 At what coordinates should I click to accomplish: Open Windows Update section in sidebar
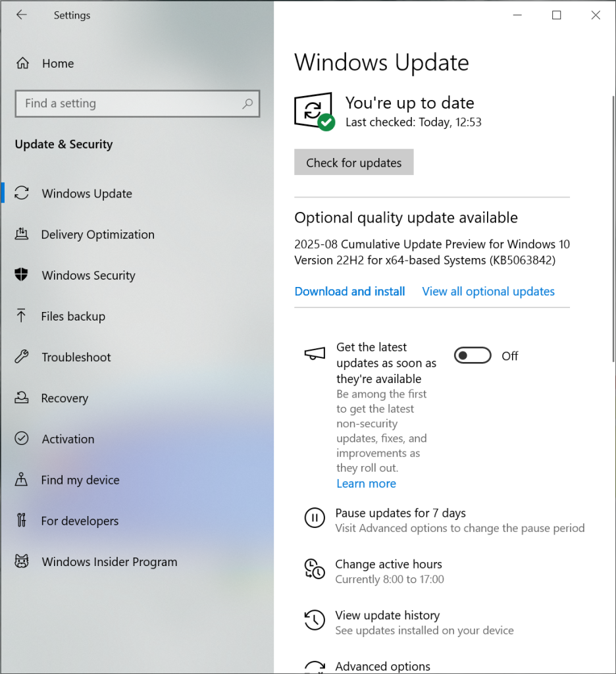click(x=137, y=193)
